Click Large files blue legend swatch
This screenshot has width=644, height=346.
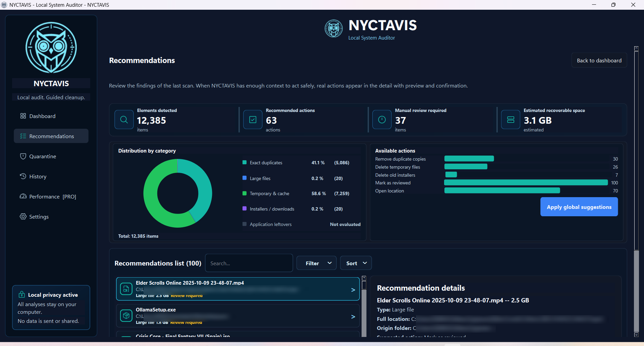point(245,178)
